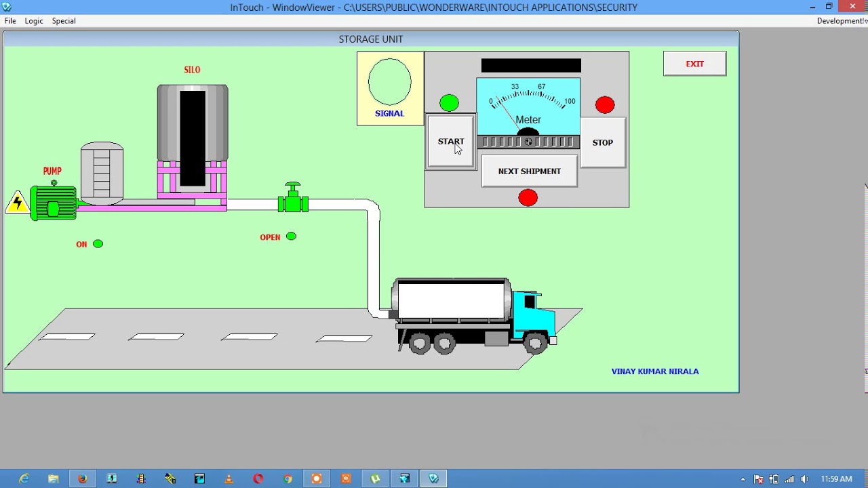Click the STOP push button
The image size is (868, 488).
(x=602, y=142)
